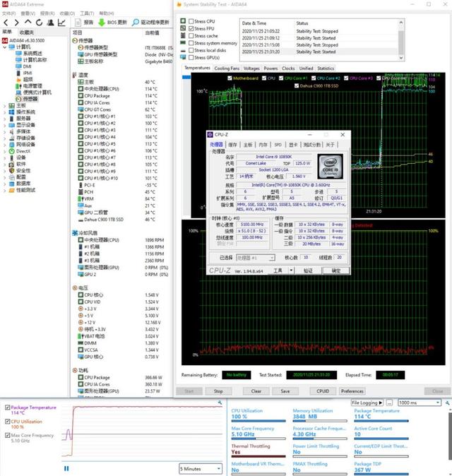The width and height of the screenshot is (452, 476).
Task: Go back using AIDA64 back arrow
Action: tap(6, 23)
